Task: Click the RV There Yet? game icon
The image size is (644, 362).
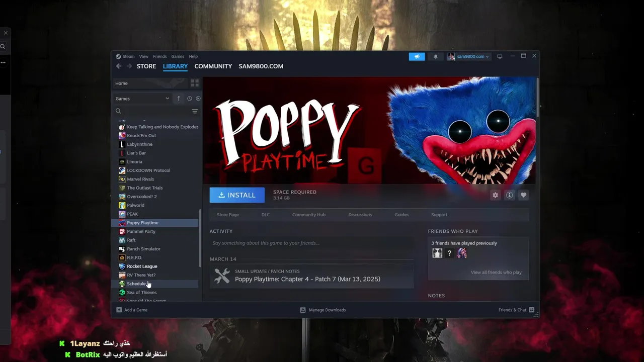Action: tap(122, 275)
